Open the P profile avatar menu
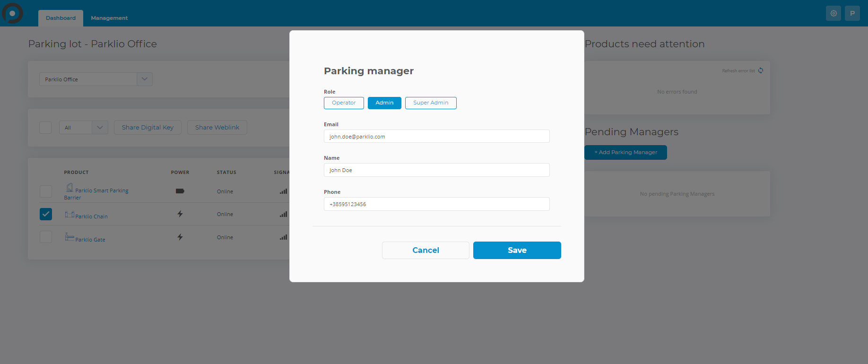The height and width of the screenshot is (364, 868). pyautogui.click(x=852, y=13)
